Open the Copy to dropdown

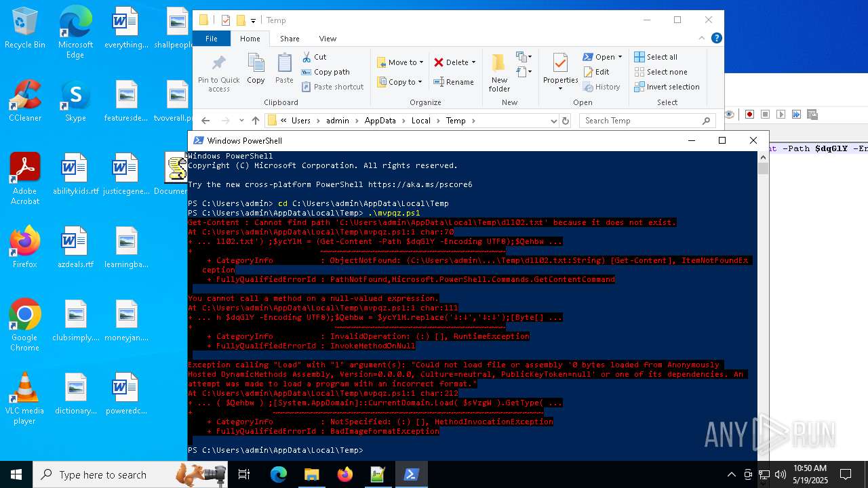click(400, 82)
